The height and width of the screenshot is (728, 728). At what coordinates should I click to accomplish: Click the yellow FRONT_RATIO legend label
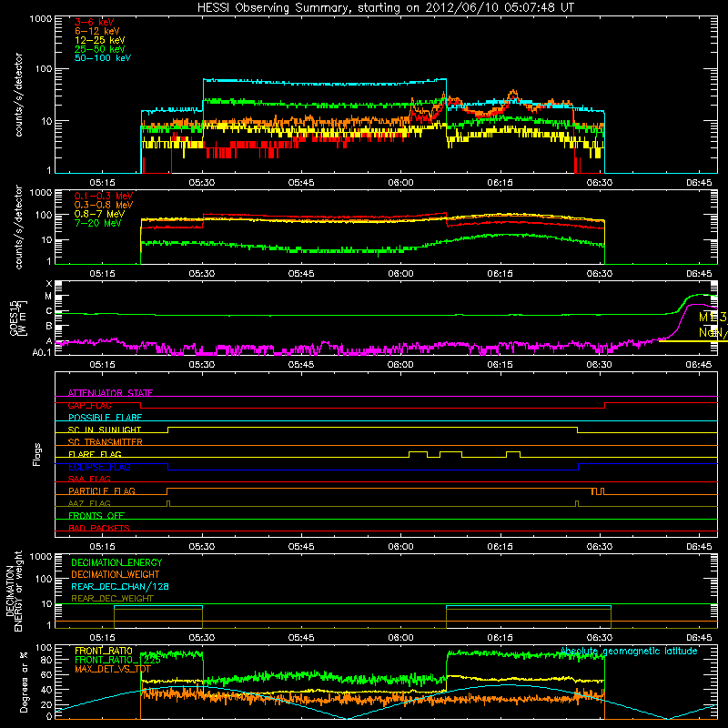tap(104, 651)
